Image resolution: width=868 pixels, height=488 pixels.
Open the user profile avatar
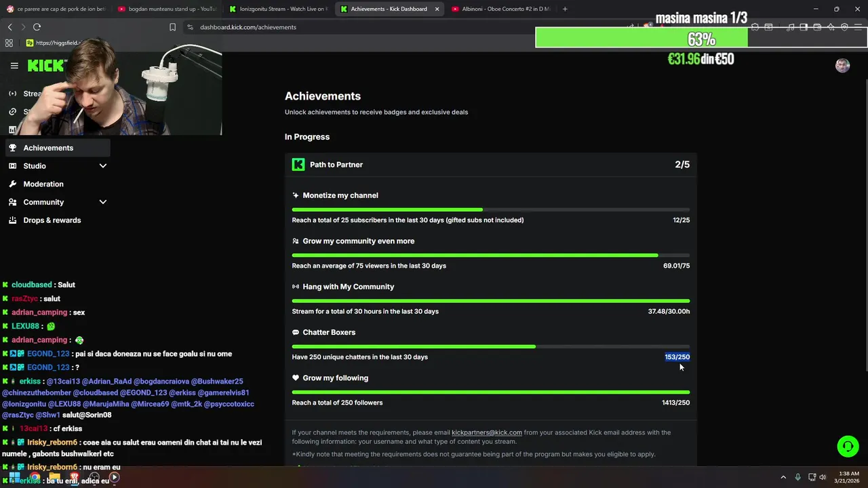click(842, 66)
